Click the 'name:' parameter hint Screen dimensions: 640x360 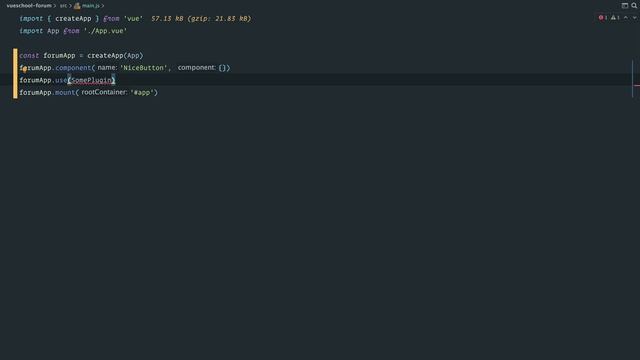tap(107, 68)
